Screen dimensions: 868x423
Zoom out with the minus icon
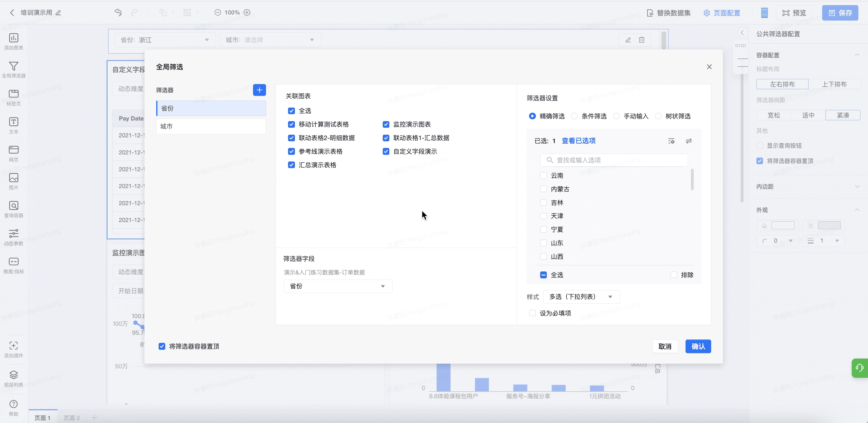click(218, 12)
